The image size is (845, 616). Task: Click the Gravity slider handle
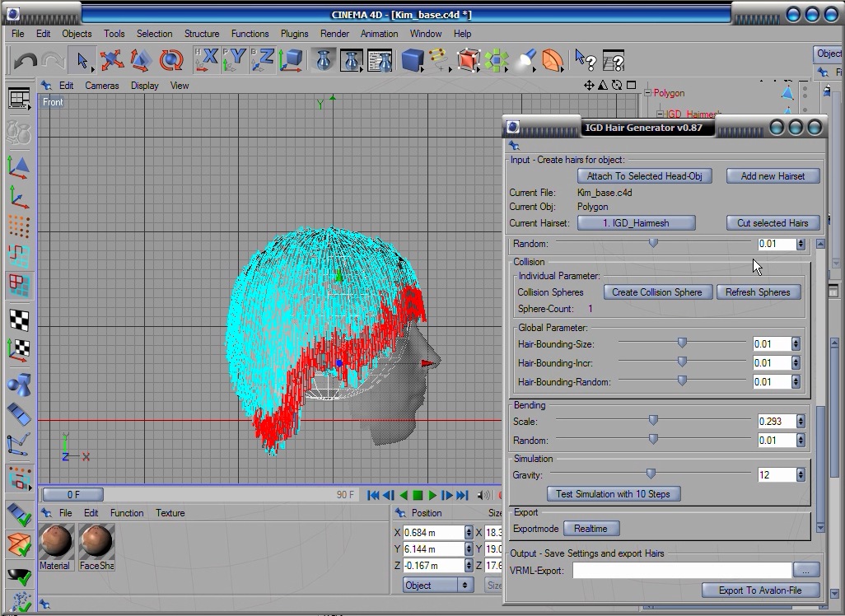click(x=651, y=474)
